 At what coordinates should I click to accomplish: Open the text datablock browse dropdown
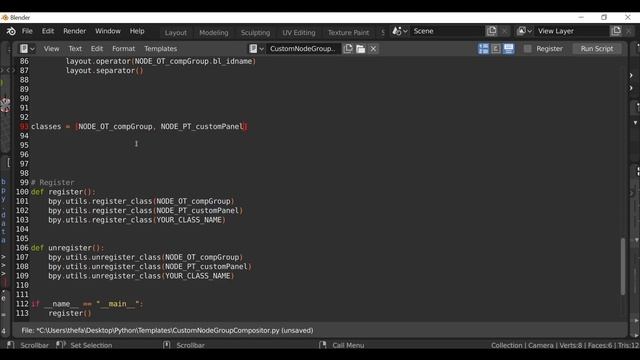(257, 49)
